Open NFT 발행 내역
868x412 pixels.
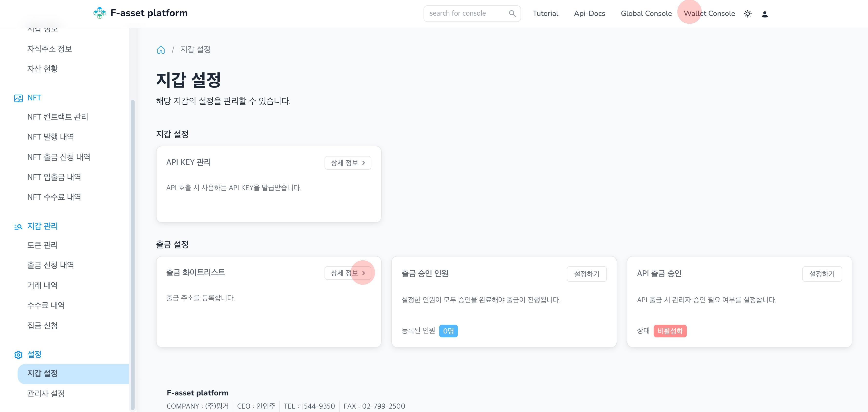(x=50, y=137)
